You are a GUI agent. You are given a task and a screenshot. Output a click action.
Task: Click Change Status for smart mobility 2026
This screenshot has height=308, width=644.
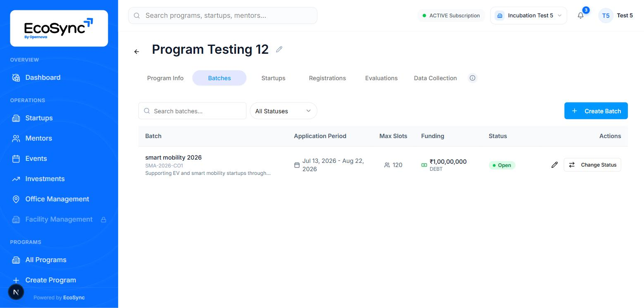click(x=592, y=165)
